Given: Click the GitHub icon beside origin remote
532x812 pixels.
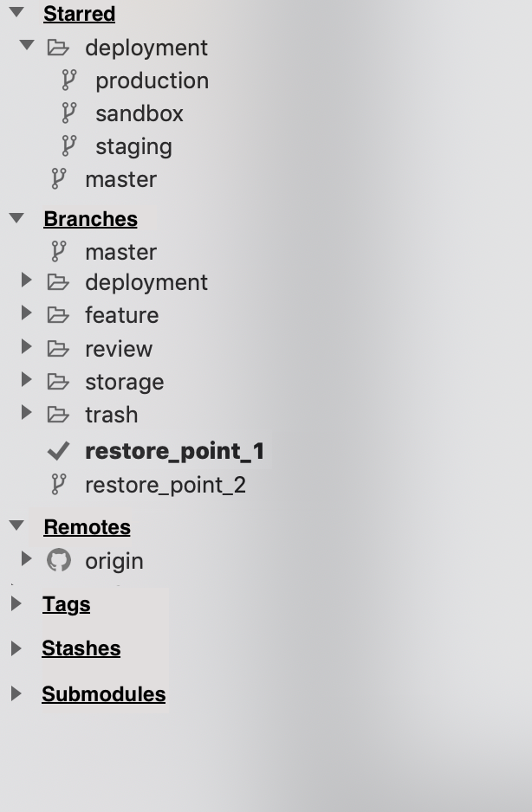Looking at the screenshot, I should 58,560.
